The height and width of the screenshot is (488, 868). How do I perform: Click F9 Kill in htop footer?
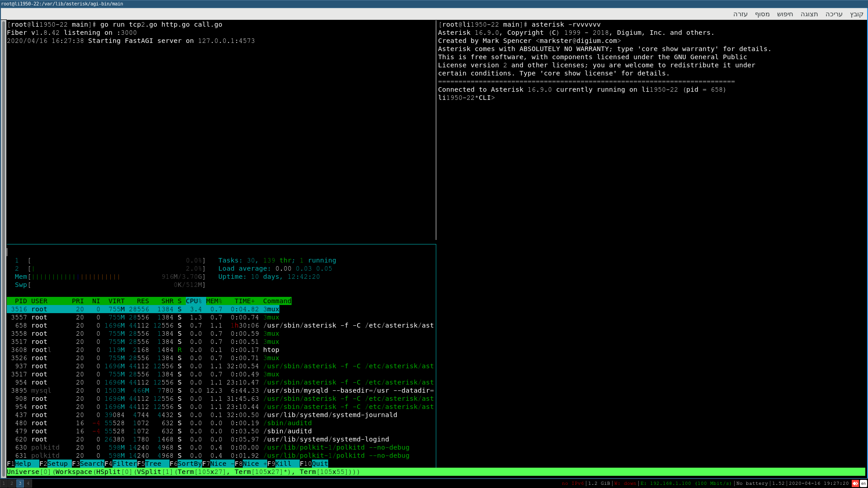[283, 464]
